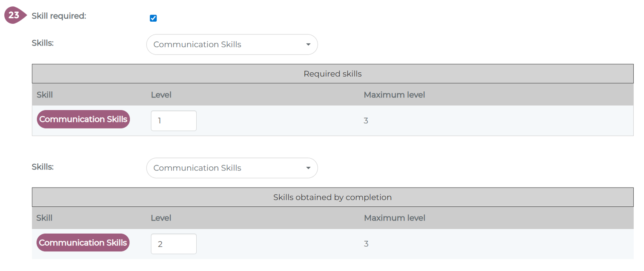
Task: Click Maximum level header in Required skills table
Action: point(394,95)
